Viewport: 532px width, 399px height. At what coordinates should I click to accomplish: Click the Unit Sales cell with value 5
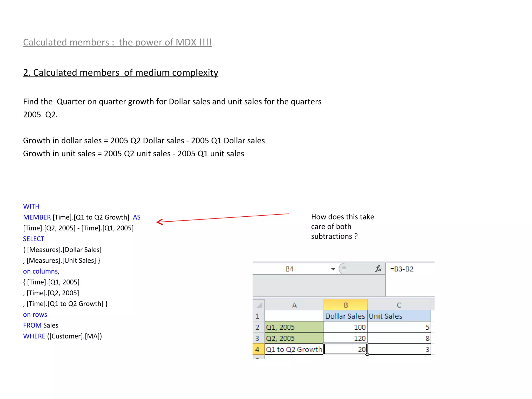[399, 327]
